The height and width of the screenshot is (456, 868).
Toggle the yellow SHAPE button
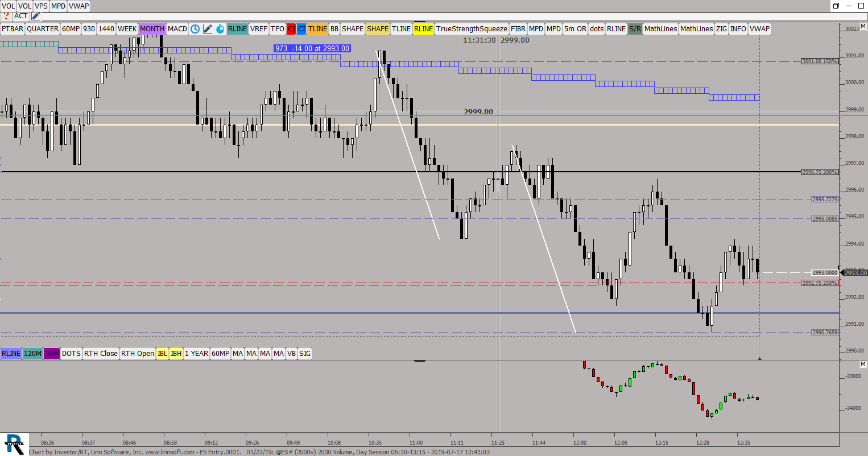pyautogui.click(x=378, y=29)
